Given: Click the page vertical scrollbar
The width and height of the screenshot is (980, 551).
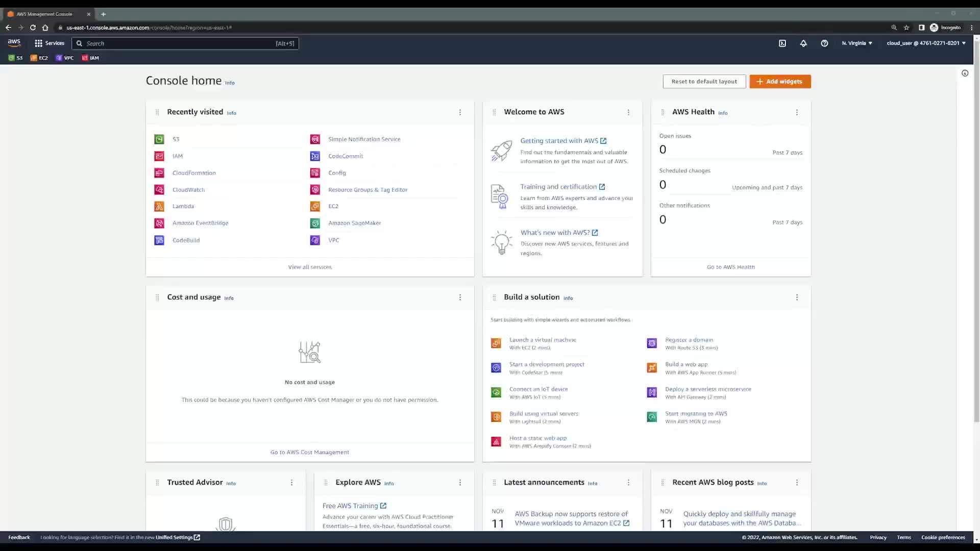Looking at the screenshot, I should pyautogui.click(x=976, y=230).
